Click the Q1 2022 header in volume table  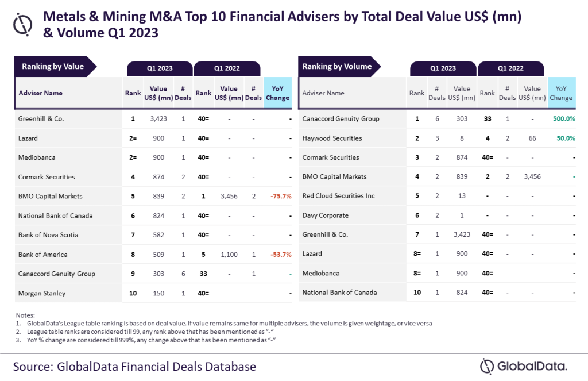coord(510,68)
